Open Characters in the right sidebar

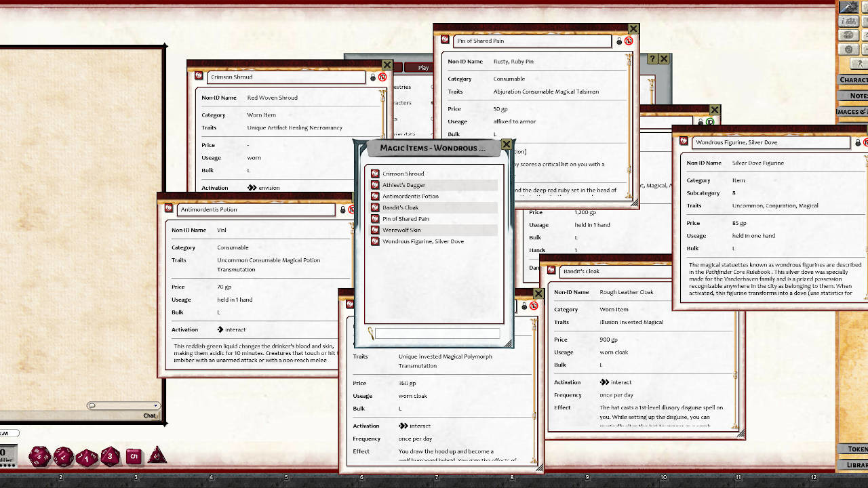tap(853, 80)
